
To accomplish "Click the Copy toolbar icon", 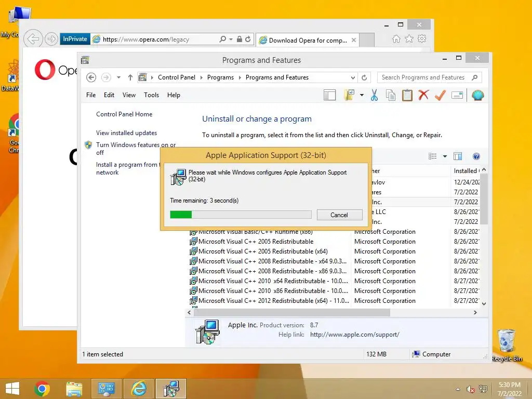I will click(391, 96).
